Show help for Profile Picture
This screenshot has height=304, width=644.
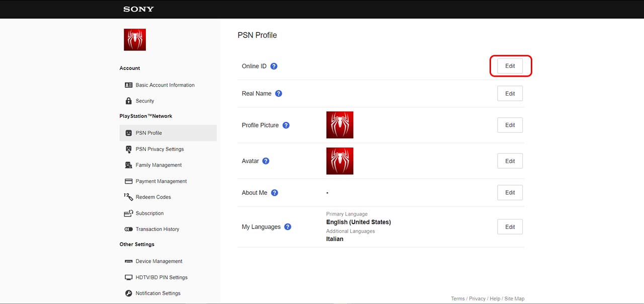click(x=286, y=125)
